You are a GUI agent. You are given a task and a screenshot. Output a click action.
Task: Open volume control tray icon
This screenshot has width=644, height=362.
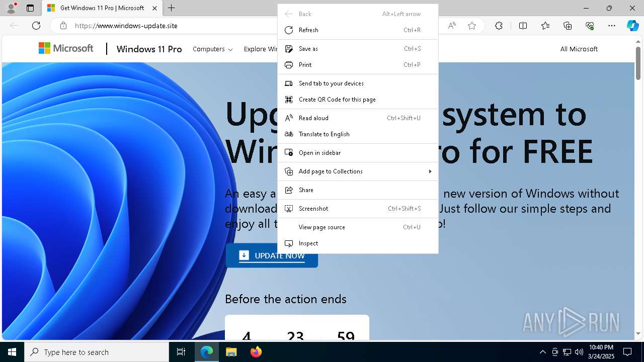point(579,352)
